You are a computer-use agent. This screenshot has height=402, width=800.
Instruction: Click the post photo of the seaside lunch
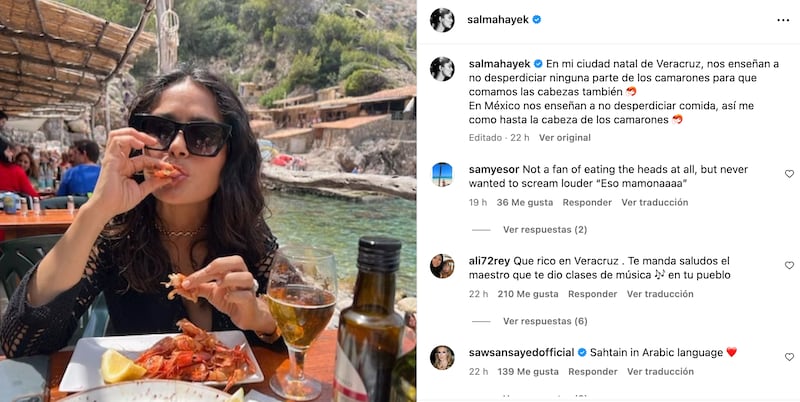click(208, 201)
